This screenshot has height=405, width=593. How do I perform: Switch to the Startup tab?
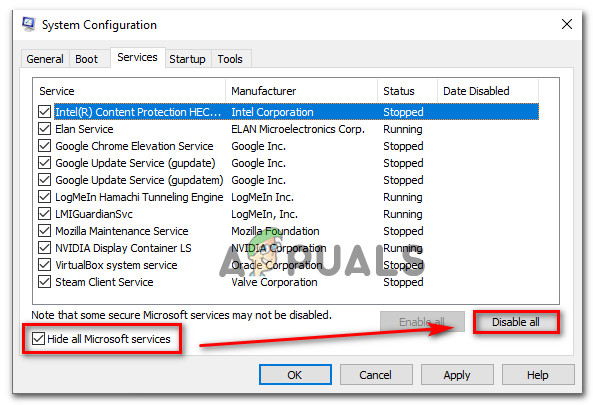pyautogui.click(x=188, y=59)
